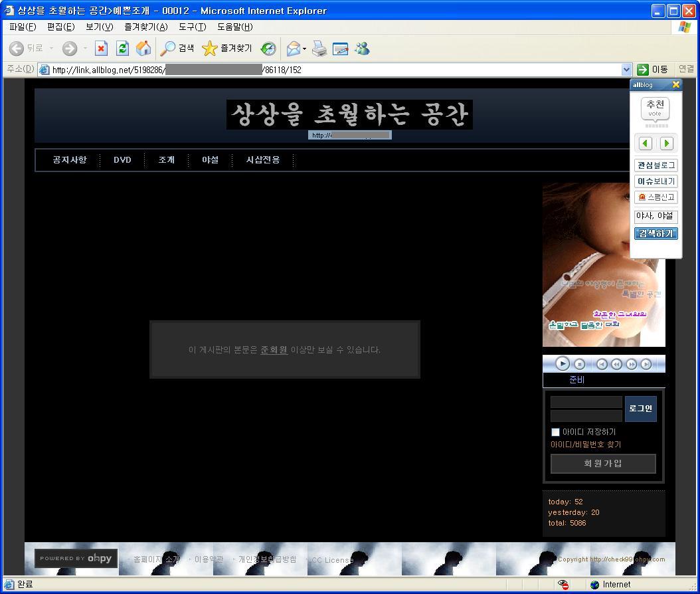Click the 회원가입 button

click(603, 463)
